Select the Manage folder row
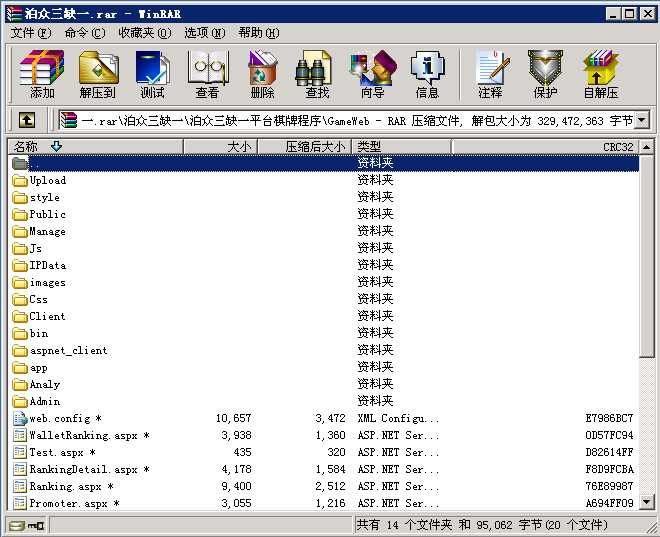The height and width of the screenshot is (537, 660). coord(323,231)
